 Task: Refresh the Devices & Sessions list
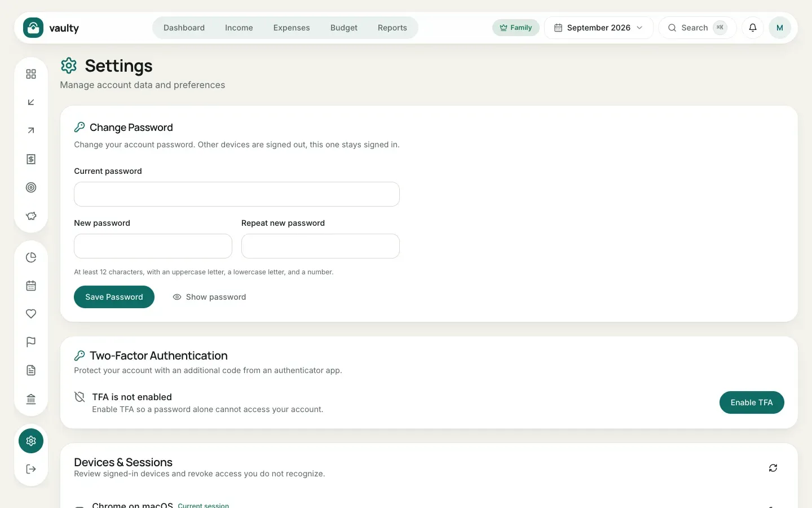(x=773, y=468)
